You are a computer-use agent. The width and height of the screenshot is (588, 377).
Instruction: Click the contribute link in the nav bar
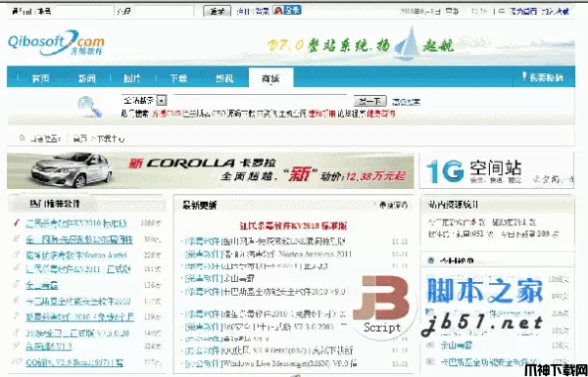click(546, 77)
